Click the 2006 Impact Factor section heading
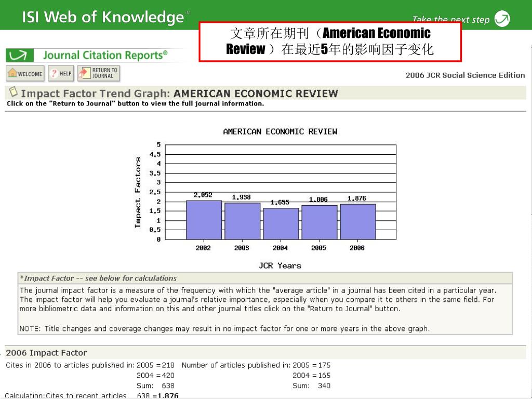The width and height of the screenshot is (532, 399). [46, 353]
